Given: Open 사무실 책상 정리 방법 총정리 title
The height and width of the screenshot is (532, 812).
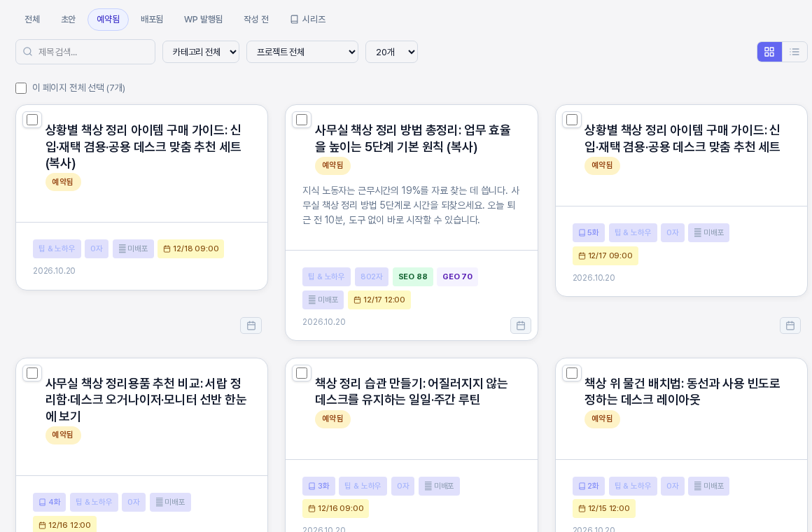Looking at the screenshot, I should click(413, 139).
